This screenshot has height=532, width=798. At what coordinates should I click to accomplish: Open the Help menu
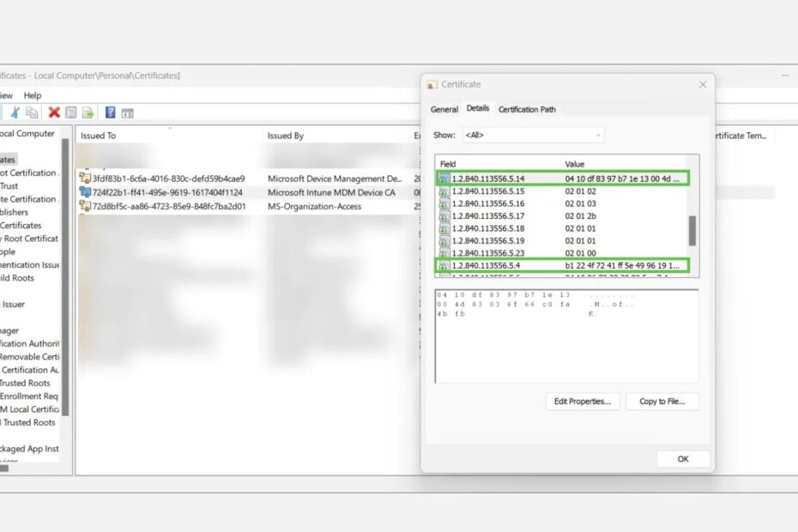tap(33, 95)
